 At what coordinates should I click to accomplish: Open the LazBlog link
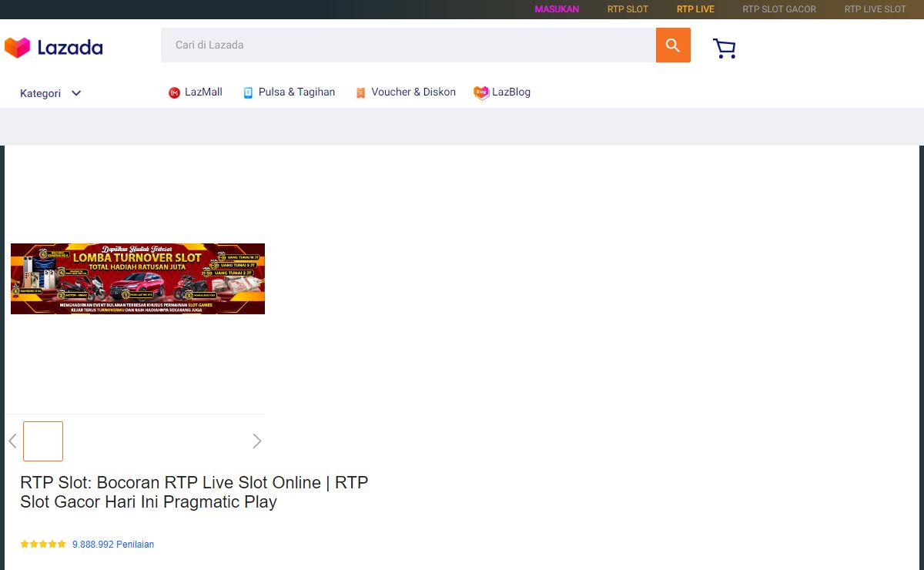(x=511, y=92)
